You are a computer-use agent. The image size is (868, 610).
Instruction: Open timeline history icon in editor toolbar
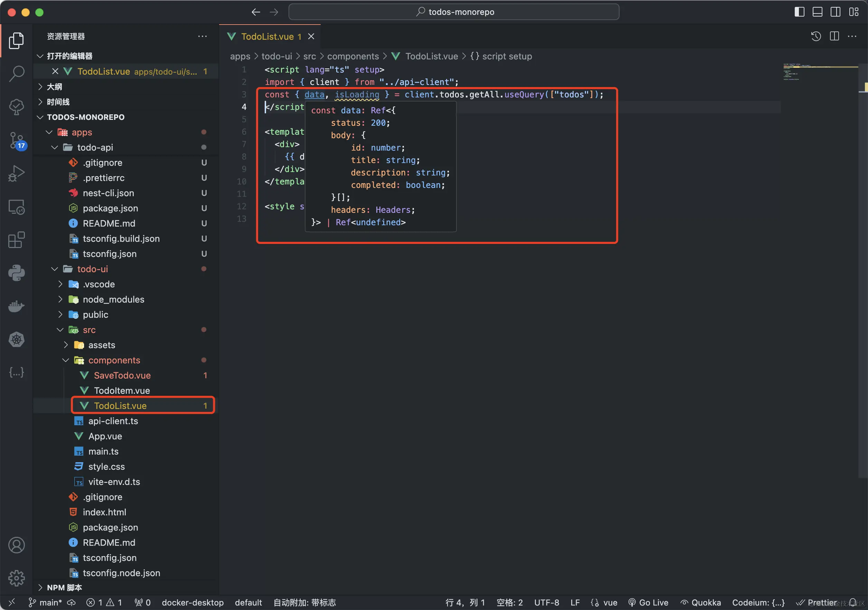[816, 36]
